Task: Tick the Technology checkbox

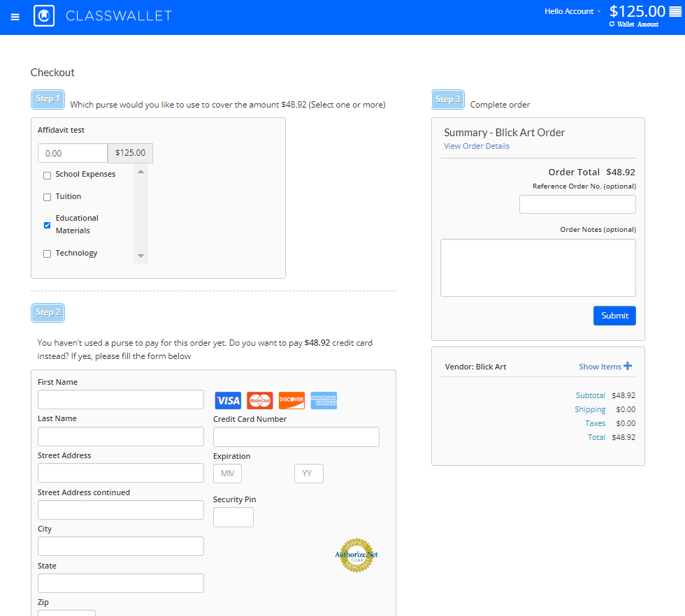Action: [x=48, y=254]
